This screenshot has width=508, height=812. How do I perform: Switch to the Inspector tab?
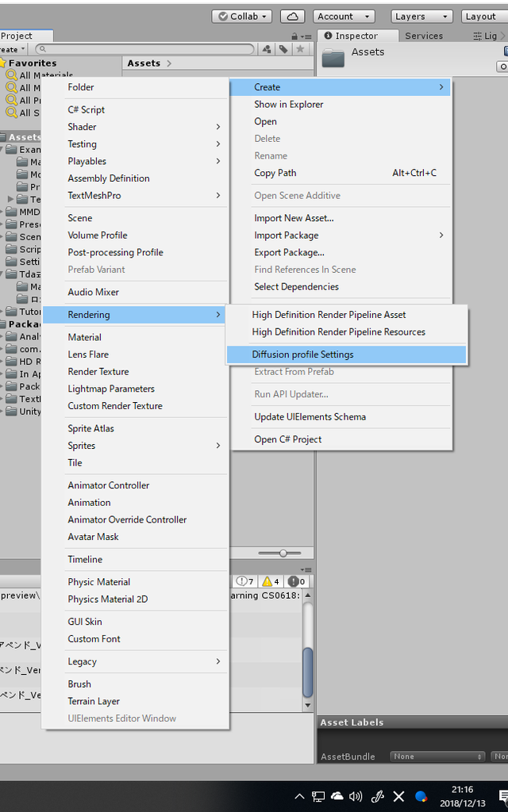tap(356, 36)
